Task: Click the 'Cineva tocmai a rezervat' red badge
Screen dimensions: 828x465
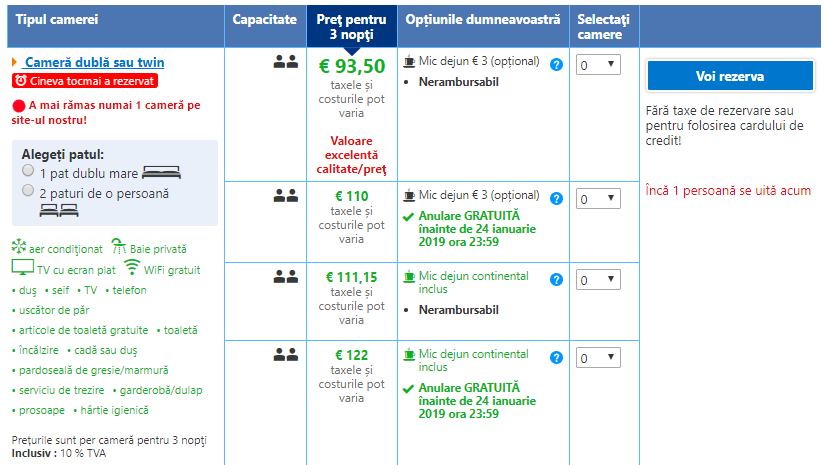Action: tap(85, 80)
